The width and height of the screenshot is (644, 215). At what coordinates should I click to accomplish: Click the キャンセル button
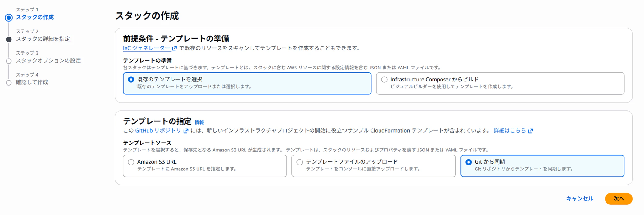coord(580,199)
